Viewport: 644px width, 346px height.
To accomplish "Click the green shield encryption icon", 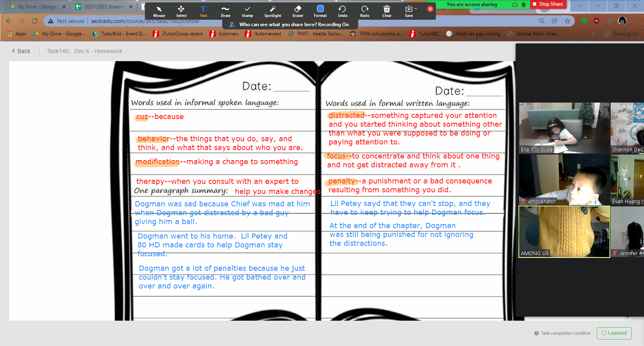I will (x=524, y=4).
